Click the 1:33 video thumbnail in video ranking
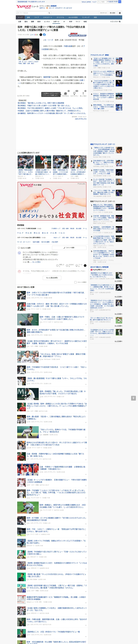The width and height of the screenshot is (138, 644). click(x=119, y=229)
